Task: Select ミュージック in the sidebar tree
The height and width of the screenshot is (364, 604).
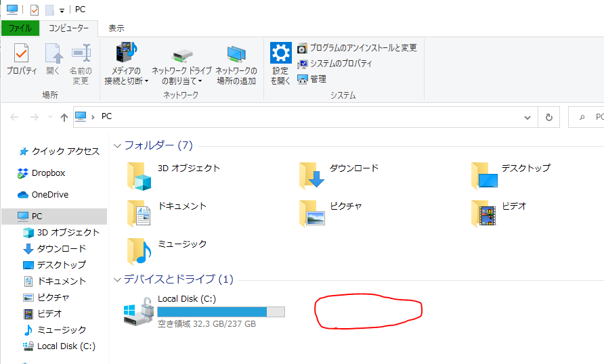Action: (55, 329)
